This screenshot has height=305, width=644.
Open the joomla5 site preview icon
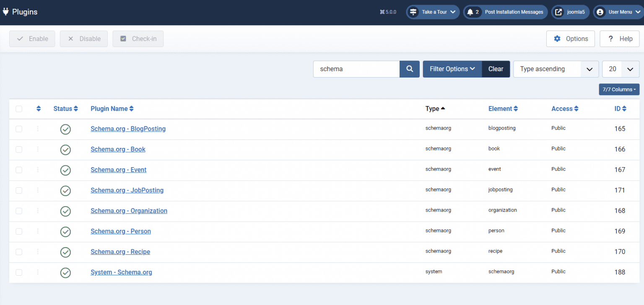558,12
